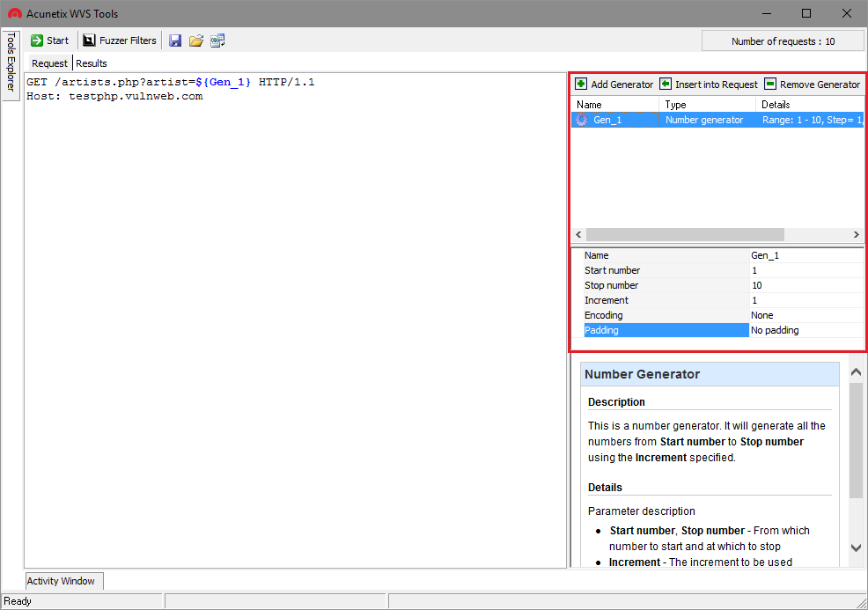Click the Number Generator heading
Viewport: 868px width, 610px height.
[x=642, y=374]
